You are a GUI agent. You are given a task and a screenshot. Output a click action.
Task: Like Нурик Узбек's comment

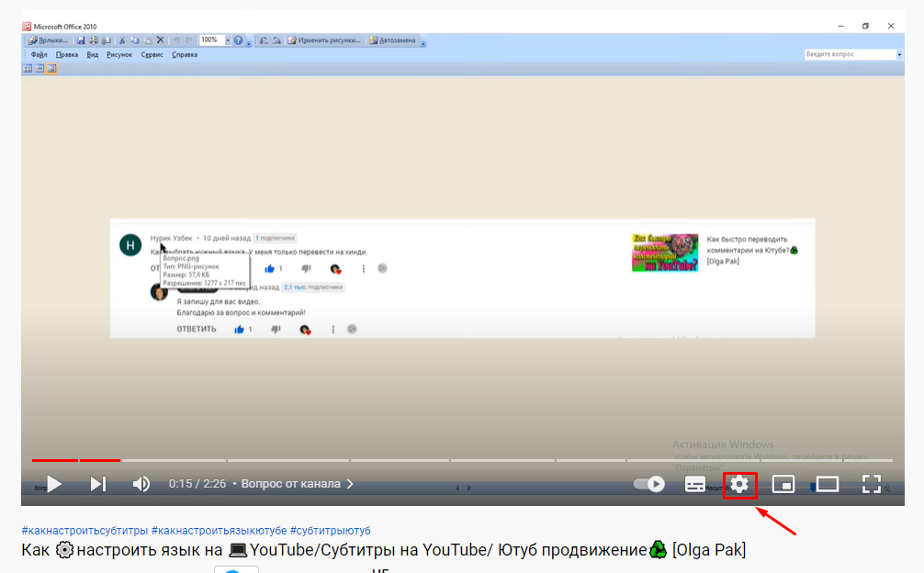pos(270,268)
